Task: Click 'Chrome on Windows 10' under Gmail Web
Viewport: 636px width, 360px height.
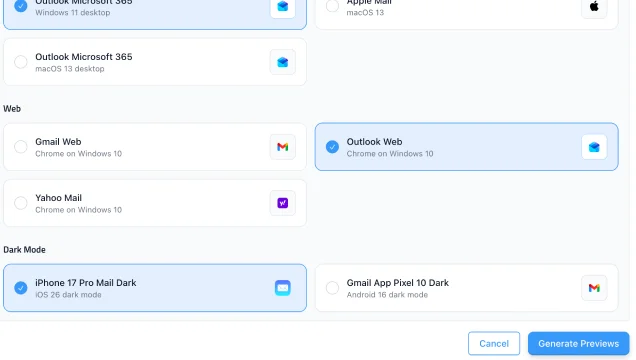Action: 78,154
